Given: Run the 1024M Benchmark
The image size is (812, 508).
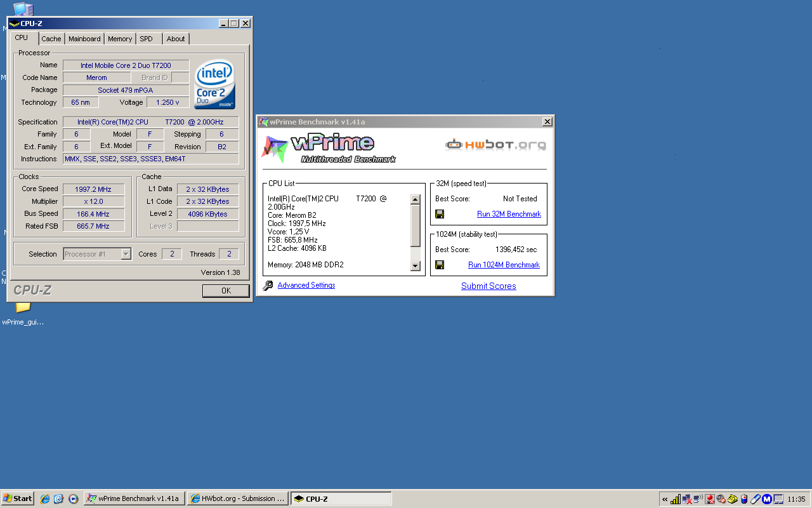Looking at the screenshot, I should pyautogui.click(x=504, y=265).
